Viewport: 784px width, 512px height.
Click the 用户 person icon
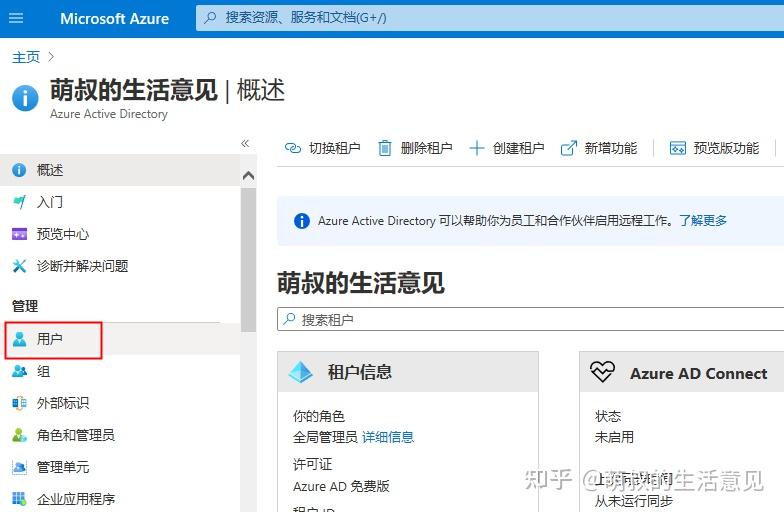click(19, 339)
